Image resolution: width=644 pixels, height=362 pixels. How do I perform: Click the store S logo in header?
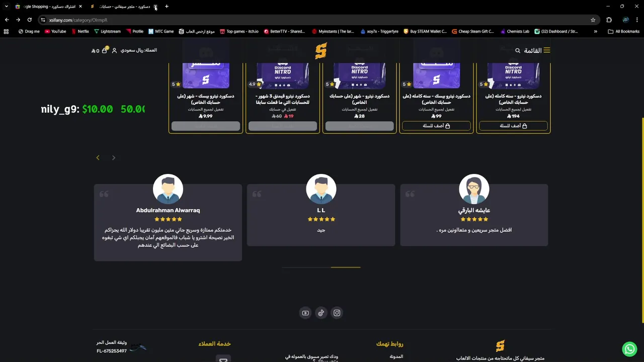[x=321, y=51]
